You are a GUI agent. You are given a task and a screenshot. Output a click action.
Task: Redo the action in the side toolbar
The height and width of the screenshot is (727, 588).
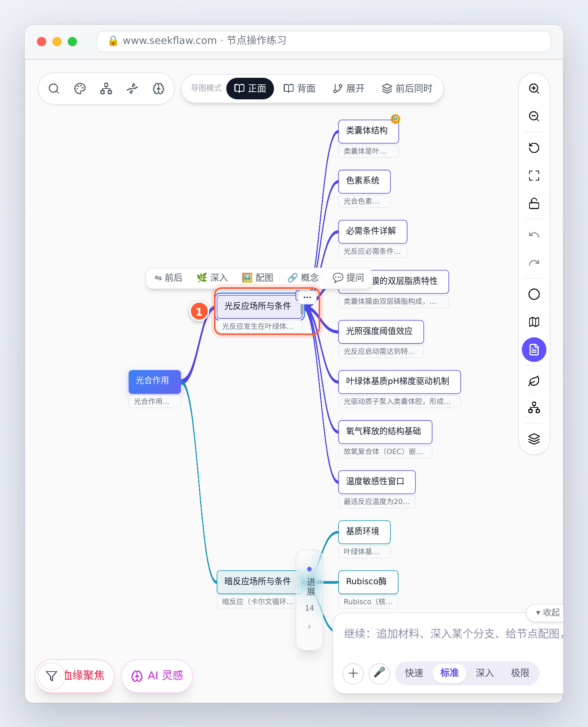click(534, 263)
